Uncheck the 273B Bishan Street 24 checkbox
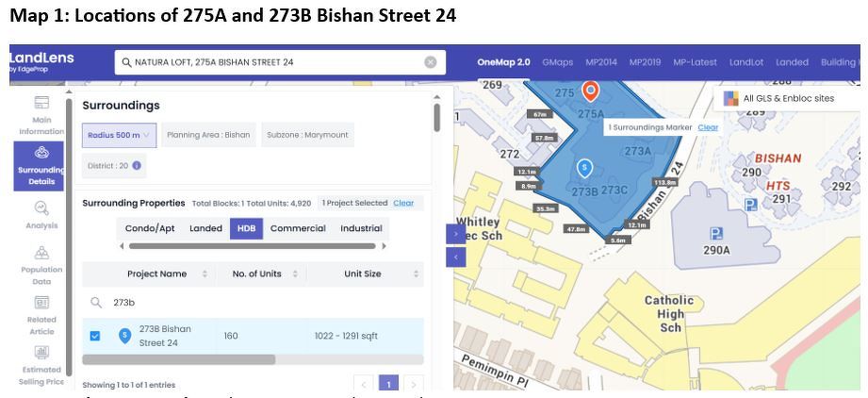Viewport: 868px width, 398px height. [x=95, y=335]
